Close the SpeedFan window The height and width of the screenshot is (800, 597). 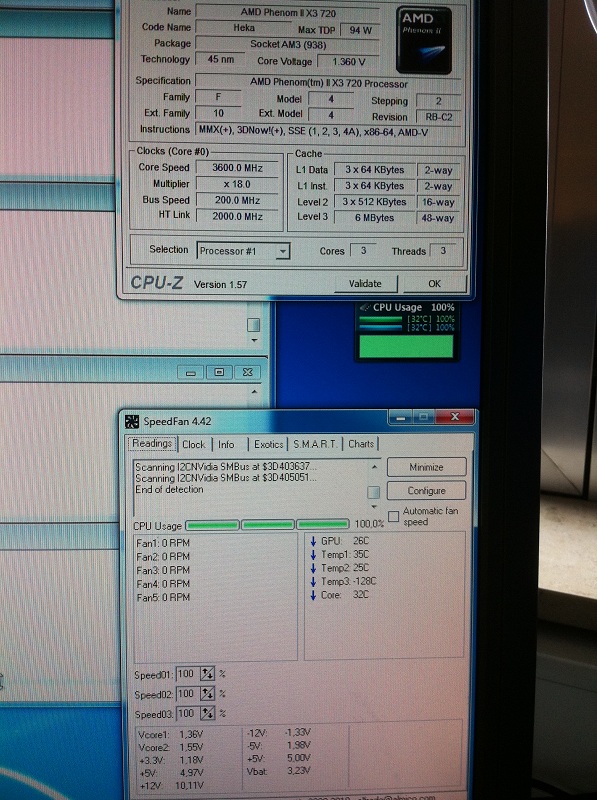[x=454, y=417]
